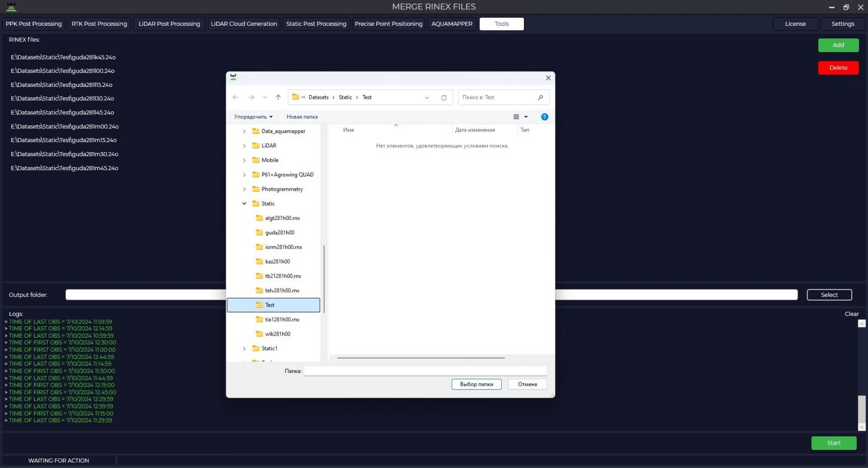This screenshot has width=868, height=468.
Task: Expand LiDAR folder in tree
Action: click(x=244, y=146)
